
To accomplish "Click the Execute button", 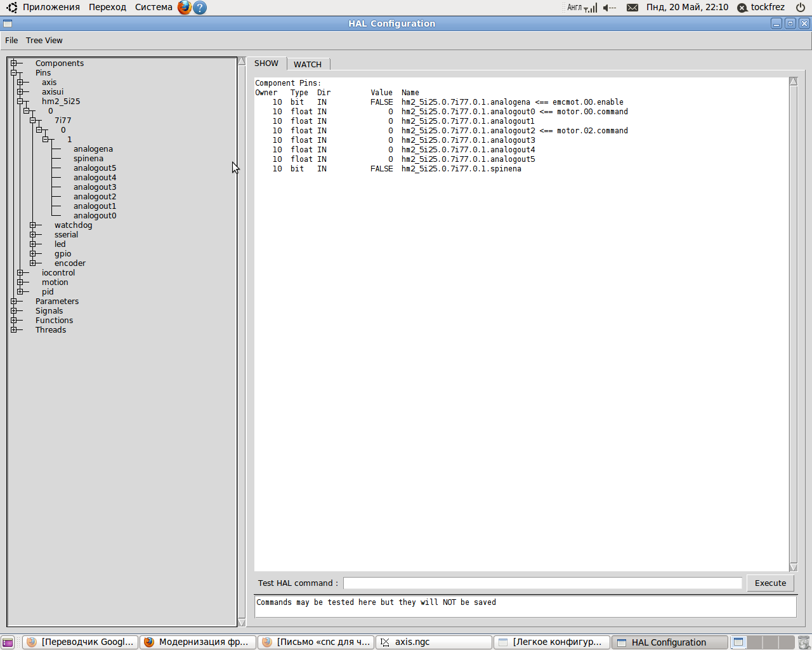I will pyautogui.click(x=770, y=583).
